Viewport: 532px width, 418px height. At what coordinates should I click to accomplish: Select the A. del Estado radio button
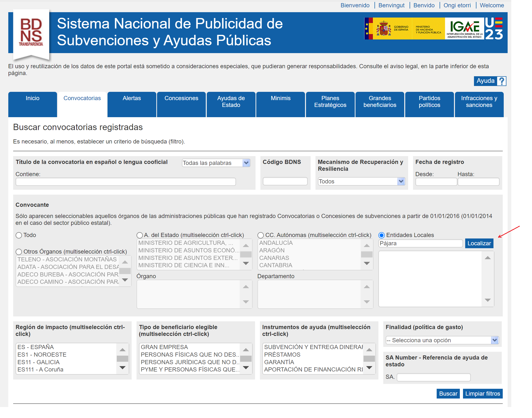(x=140, y=235)
